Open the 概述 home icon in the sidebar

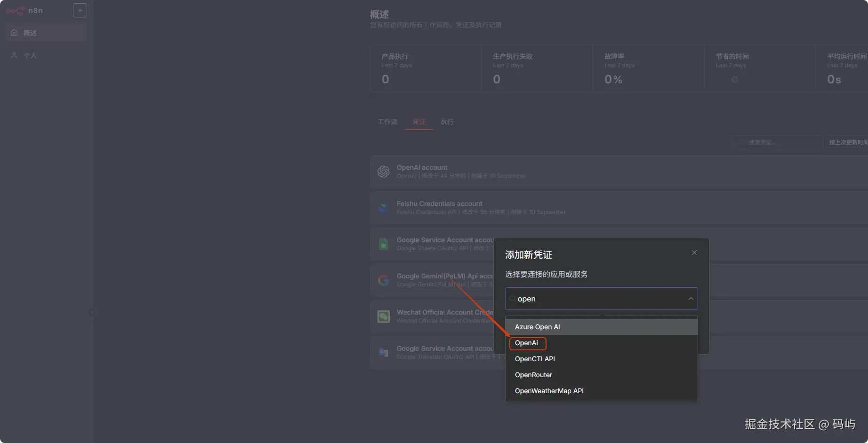(x=14, y=32)
